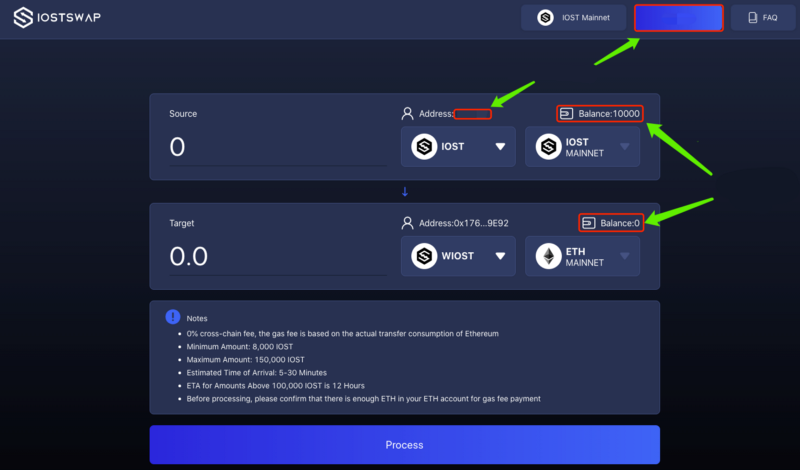Click the ETH MAINNET dropdown arrow

point(624,256)
